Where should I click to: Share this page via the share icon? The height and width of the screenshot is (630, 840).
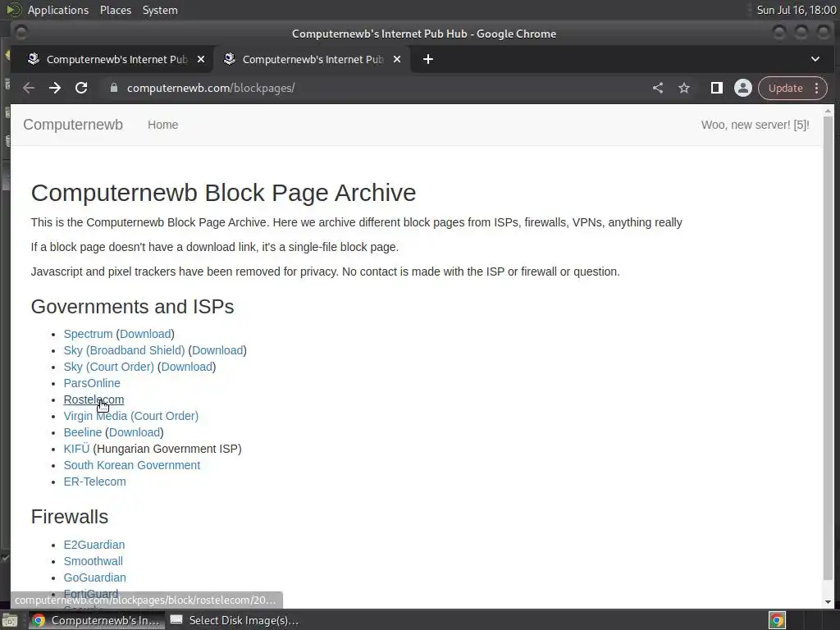point(658,88)
